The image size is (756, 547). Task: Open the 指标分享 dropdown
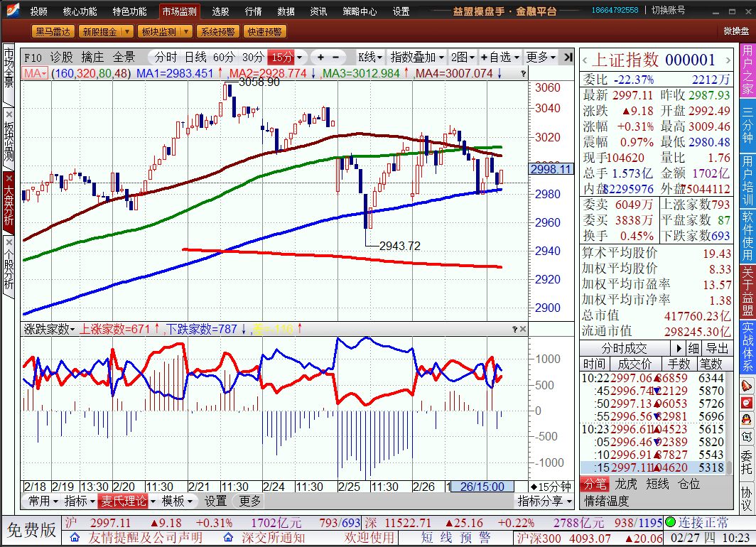(x=545, y=502)
